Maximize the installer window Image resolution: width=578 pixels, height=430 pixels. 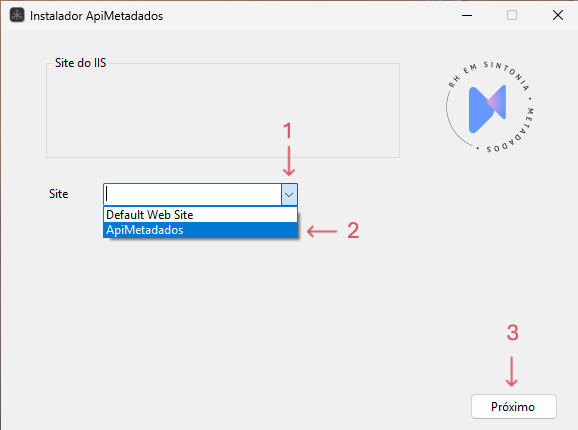tap(512, 15)
